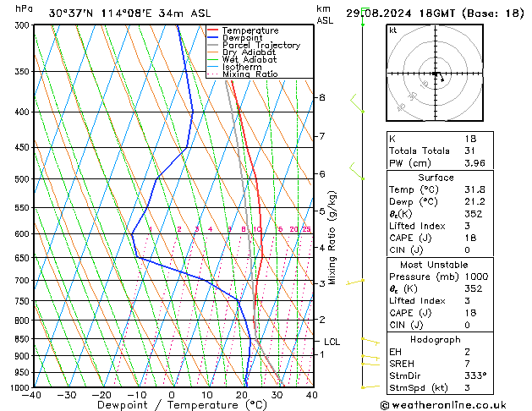Click the Hodograph section heading
This screenshot has width=532, height=411.
pyautogui.click(x=436, y=340)
